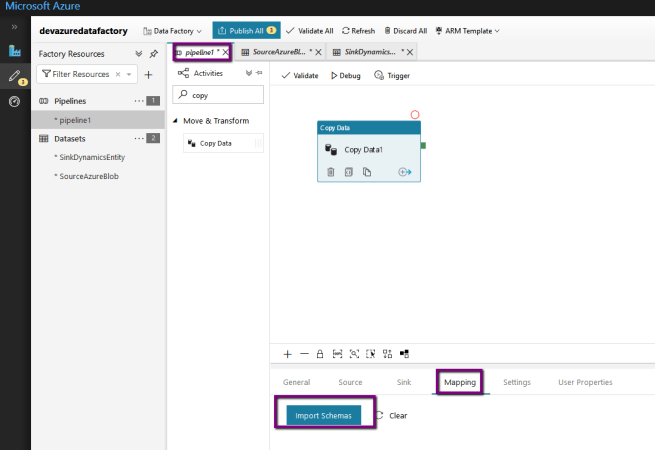Zoom in on canvas with plus icon
655x450 pixels.
click(287, 354)
